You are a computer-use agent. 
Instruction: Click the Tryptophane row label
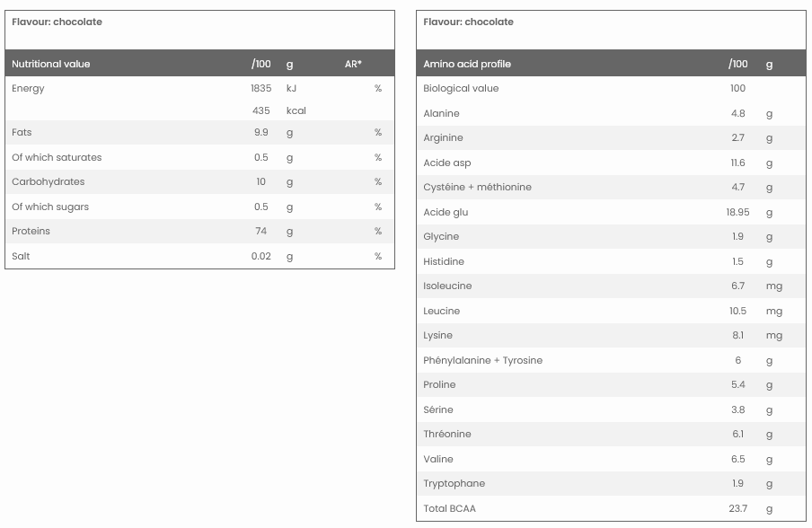click(455, 483)
